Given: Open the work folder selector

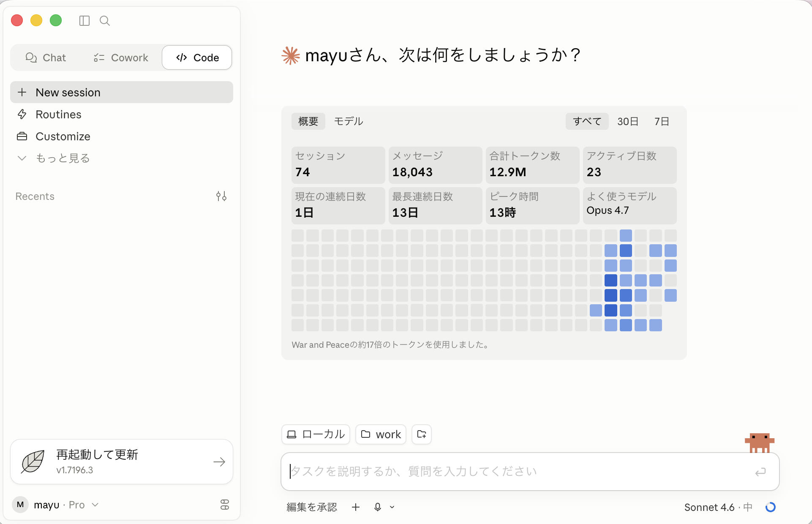Looking at the screenshot, I should pos(381,434).
